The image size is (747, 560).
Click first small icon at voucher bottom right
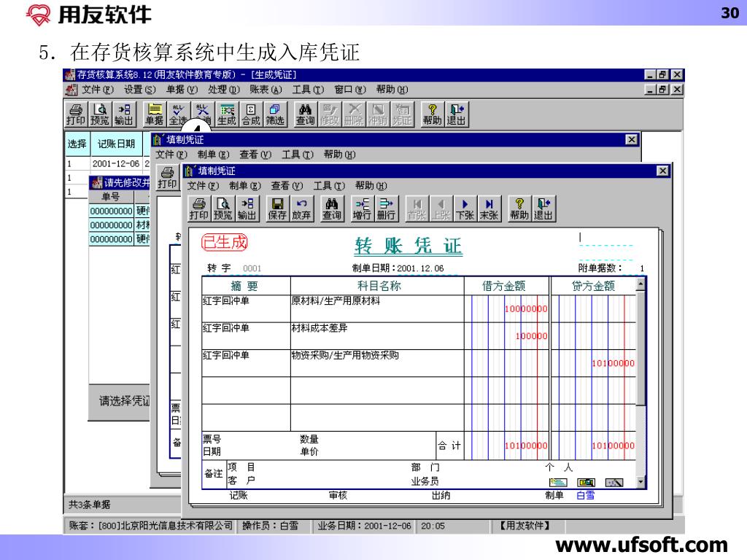(557, 483)
